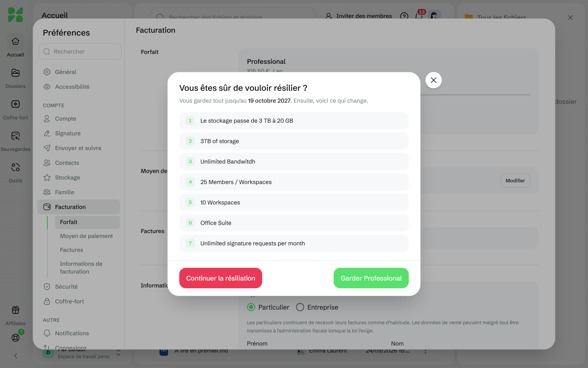The height and width of the screenshot is (368, 588).
Task: Click '25 Members / Workspaces' item
Action: point(294,182)
